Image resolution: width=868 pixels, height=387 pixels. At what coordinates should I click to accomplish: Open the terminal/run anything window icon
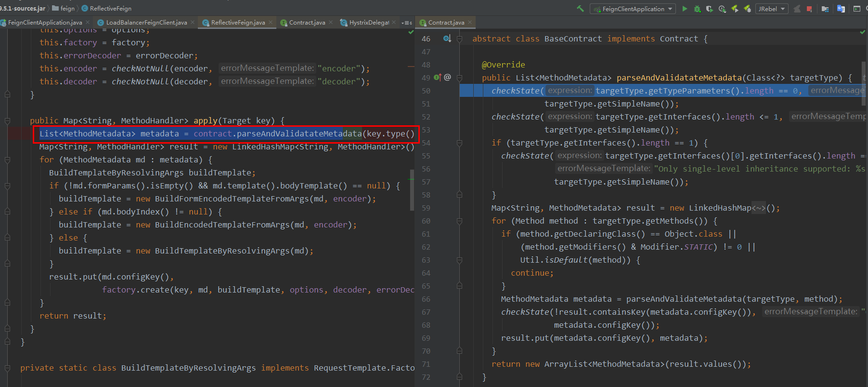tap(857, 9)
